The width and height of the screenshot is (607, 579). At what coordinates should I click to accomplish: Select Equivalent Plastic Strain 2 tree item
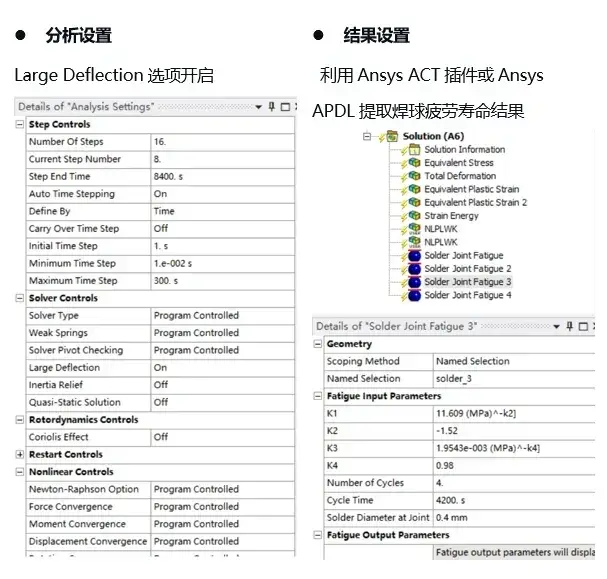coord(475,202)
